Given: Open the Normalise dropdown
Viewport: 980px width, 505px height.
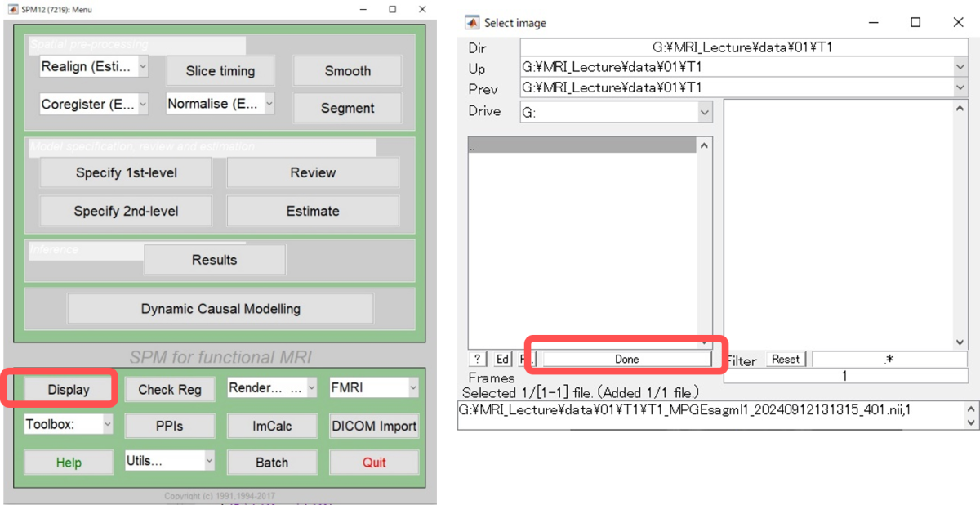Looking at the screenshot, I should tap(220, 104).
